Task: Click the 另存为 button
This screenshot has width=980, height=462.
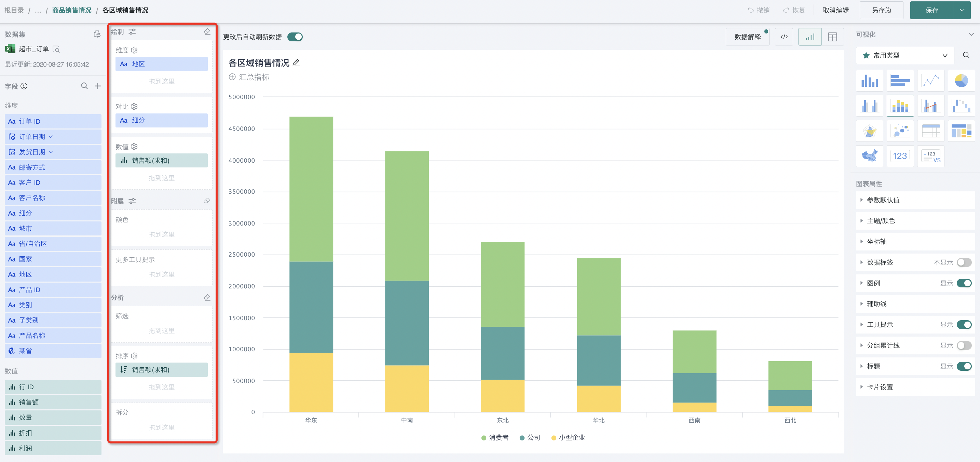Action: coord(881,10)
